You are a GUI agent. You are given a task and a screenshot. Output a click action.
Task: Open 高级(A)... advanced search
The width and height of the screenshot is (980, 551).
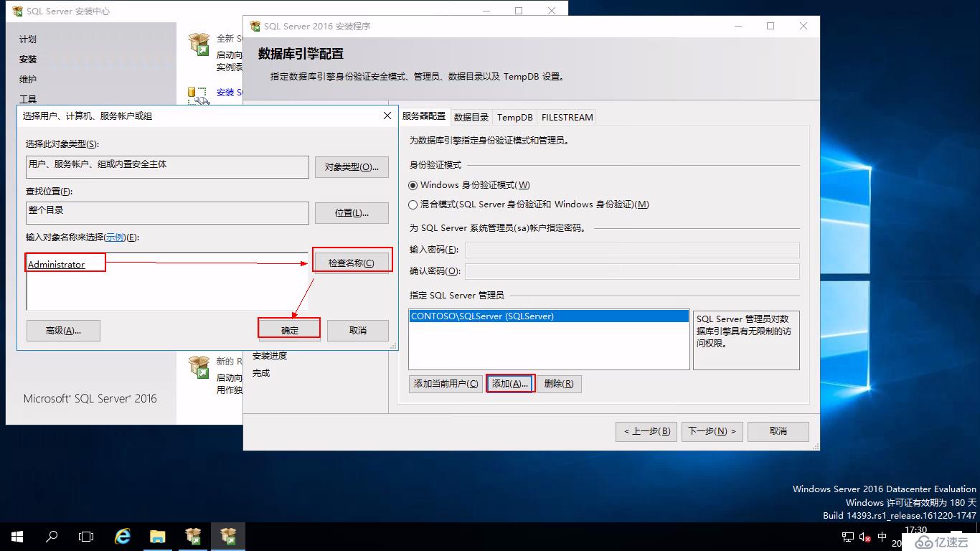pyautogui.click(x=63, y=331)
